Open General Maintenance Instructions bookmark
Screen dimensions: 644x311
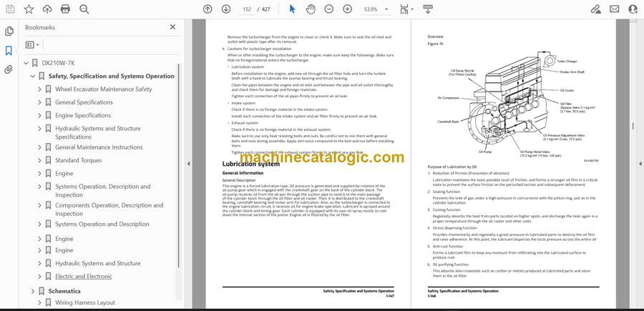(99, 147)
